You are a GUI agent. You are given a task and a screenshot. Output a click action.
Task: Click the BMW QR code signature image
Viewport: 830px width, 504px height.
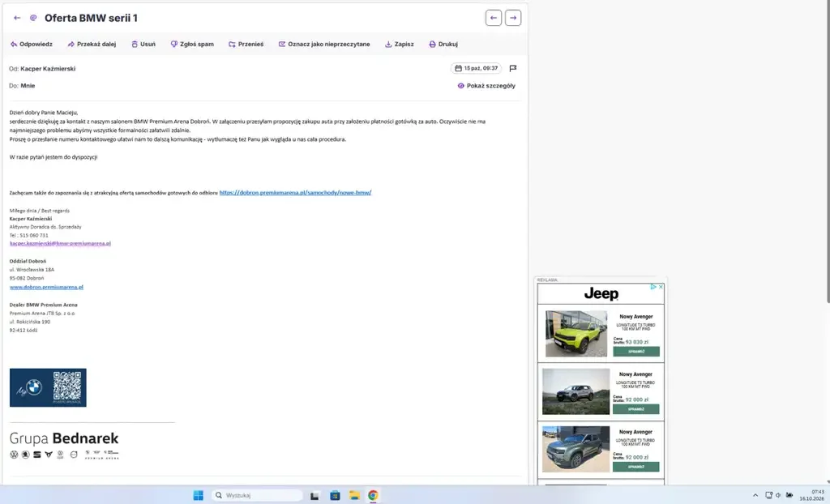point(48,388)
